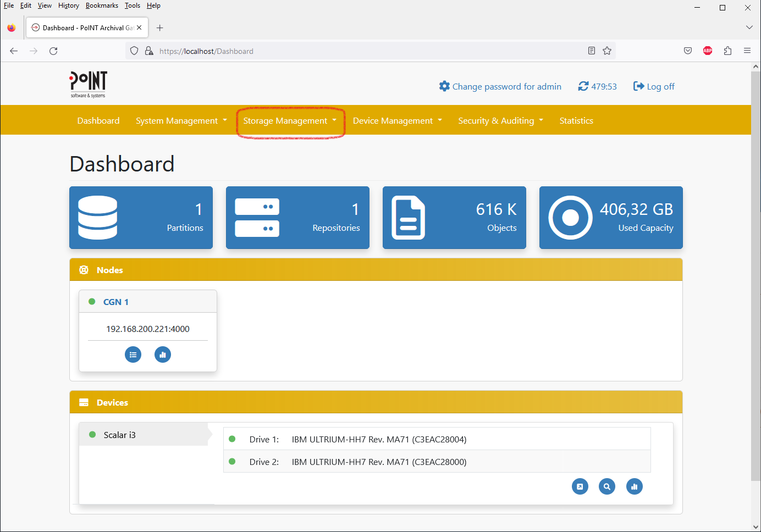Screen dimensions: 761x532
Task: Click the Used Capacity disc icon
Action: click(x=570, y=218)
